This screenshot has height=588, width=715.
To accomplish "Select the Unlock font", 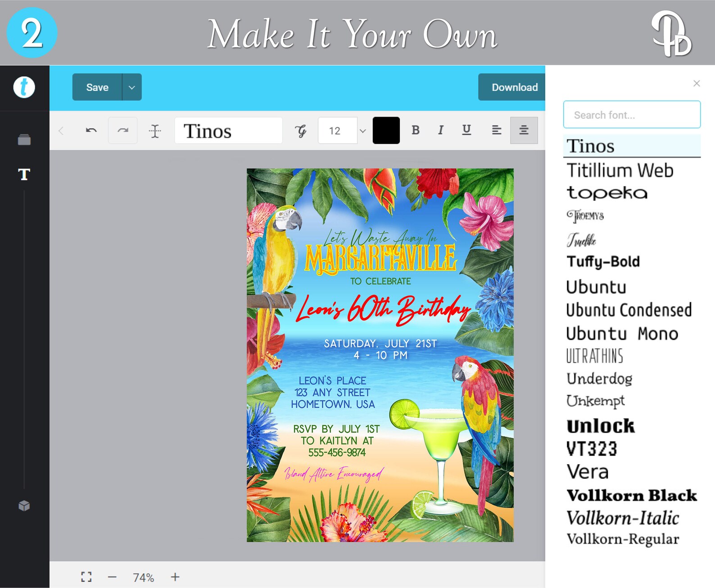I will (600, 426).
